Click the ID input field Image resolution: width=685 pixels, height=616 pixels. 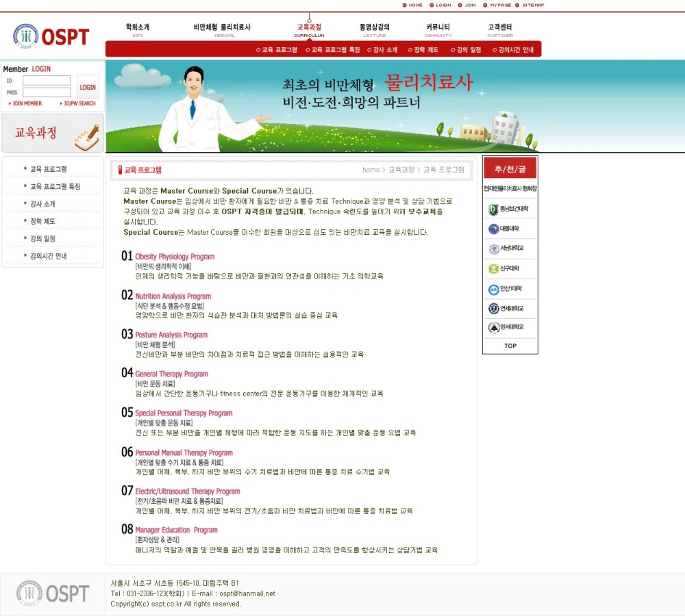[47, 81]
